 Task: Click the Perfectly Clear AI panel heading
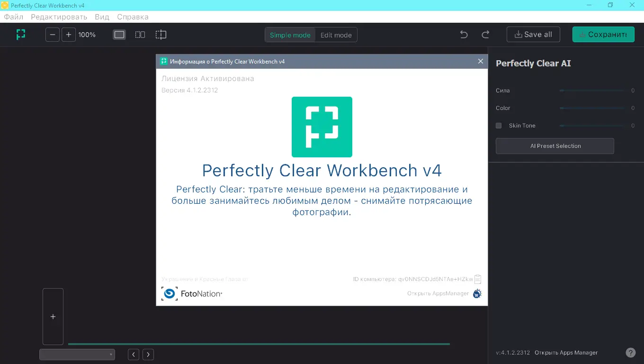533,64
